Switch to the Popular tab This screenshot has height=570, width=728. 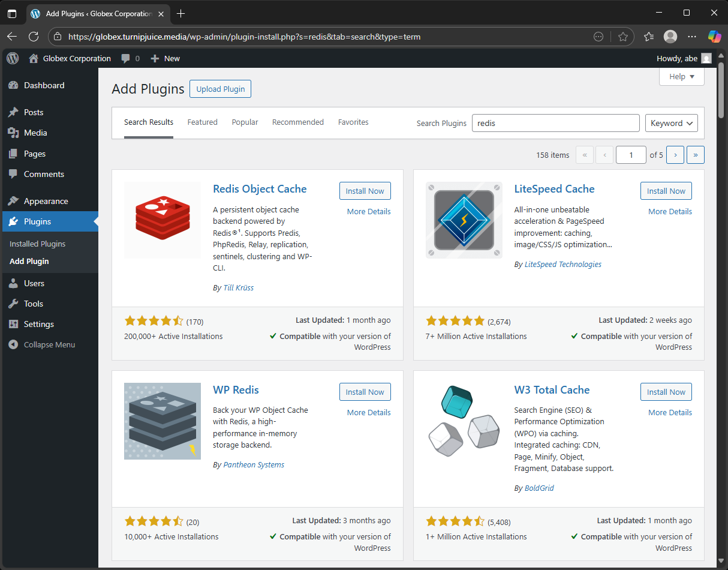245,122
